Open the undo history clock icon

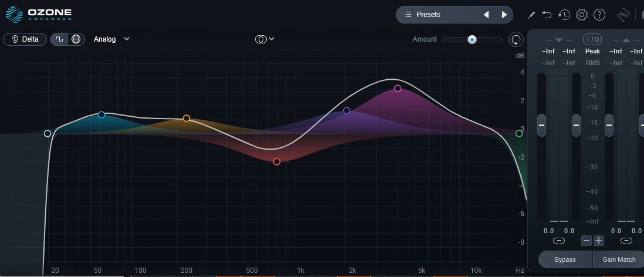point(564,15)
